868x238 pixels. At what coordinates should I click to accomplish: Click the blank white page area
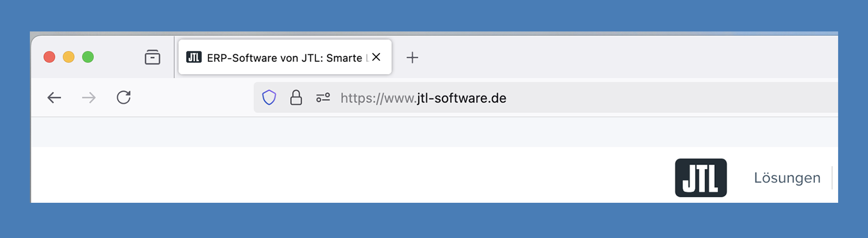(x=353, y=175)
